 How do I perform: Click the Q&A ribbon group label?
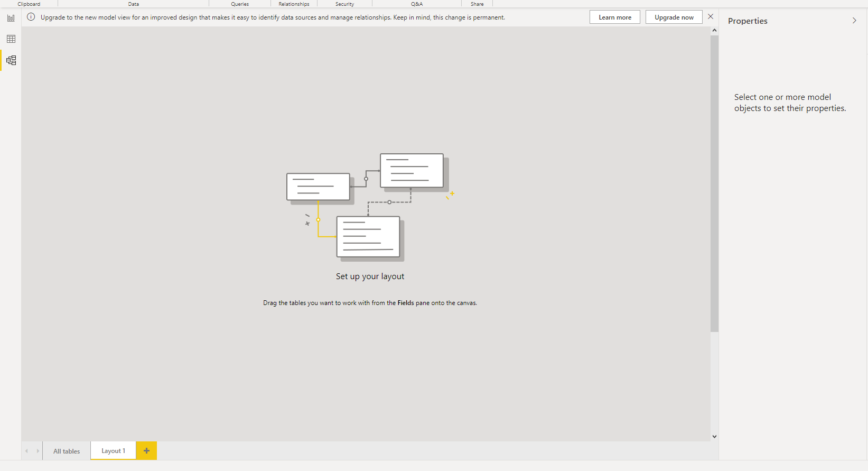click(x=417, y=4)
